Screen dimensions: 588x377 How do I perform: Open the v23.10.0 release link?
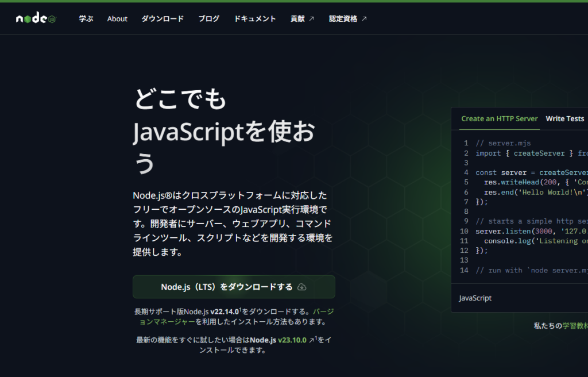(x=292, y=340)
